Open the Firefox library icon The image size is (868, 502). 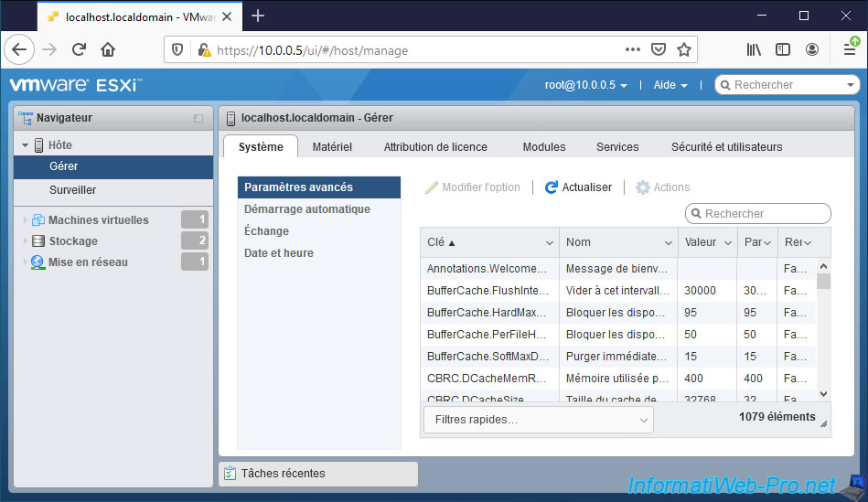click(754, 49)
